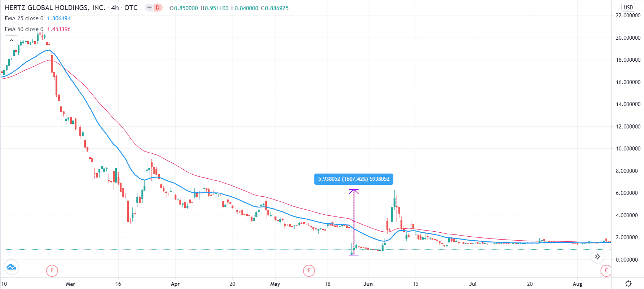Open the earnings marker near August
Viewport: 644px width, 289px height.
[606, 270]
